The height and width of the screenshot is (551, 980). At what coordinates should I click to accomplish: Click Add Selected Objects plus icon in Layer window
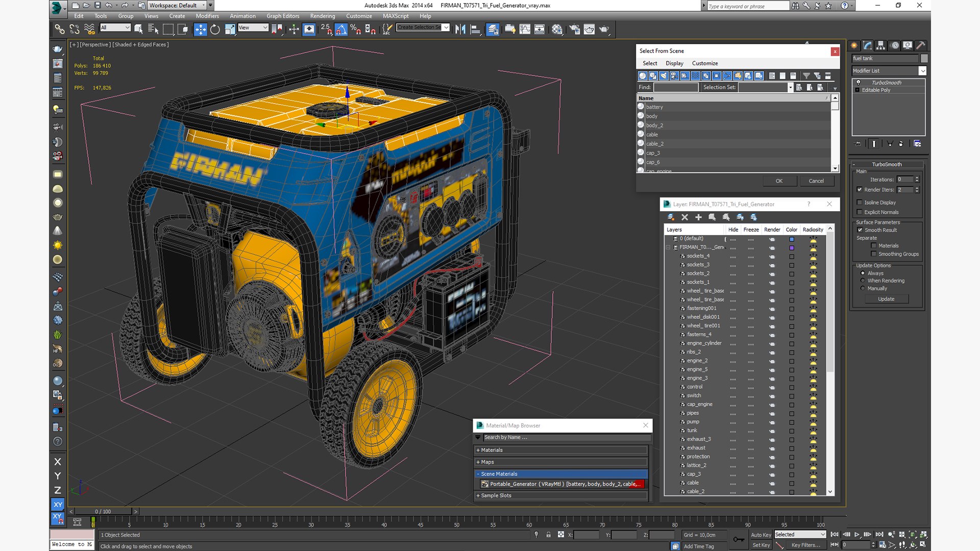698,217
